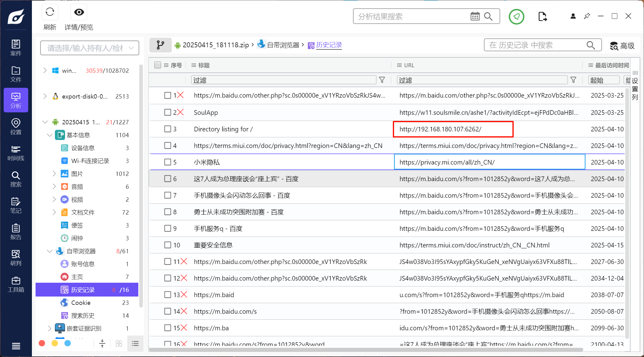This screenshot has height=357, width=644.
Task: Click 历史记录 breadcrumb link
Action: click(329, 45)
